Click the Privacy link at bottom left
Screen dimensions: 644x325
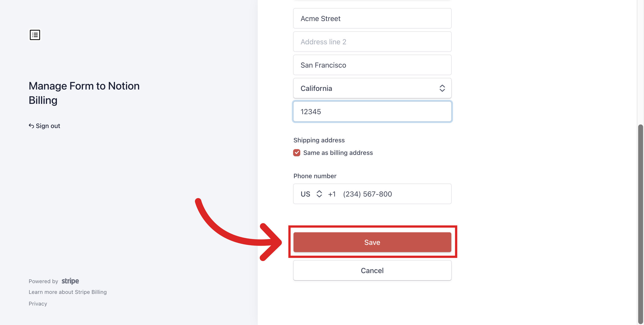click(x=38, y=303)
